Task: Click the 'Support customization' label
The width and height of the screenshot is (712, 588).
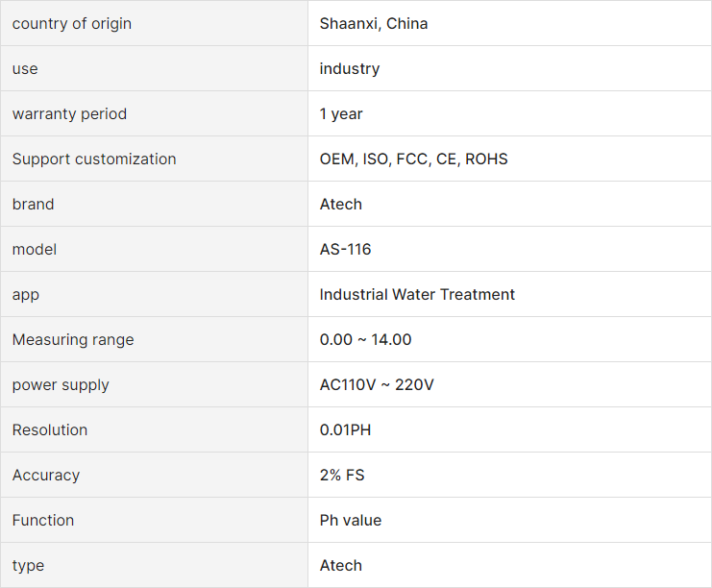Action: coord(94,159)
